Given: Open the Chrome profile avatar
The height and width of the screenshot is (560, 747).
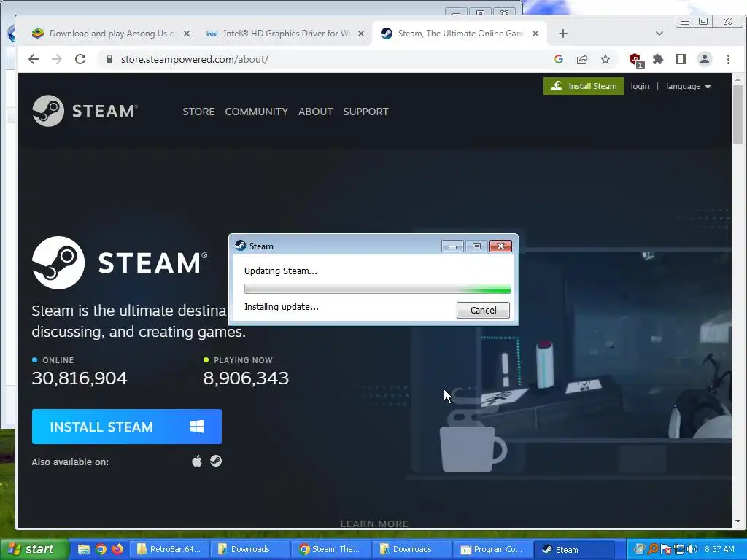Looking at the screenshot, I should 704,59.
